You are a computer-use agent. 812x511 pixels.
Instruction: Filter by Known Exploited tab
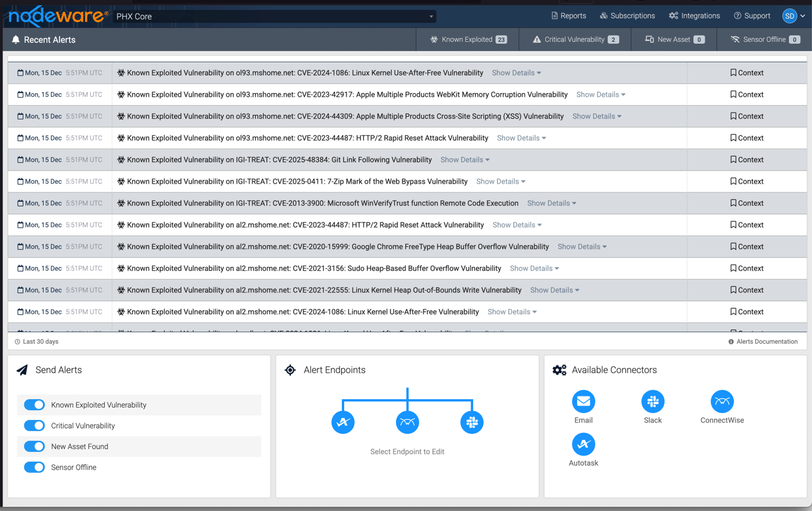pos(468,40)
